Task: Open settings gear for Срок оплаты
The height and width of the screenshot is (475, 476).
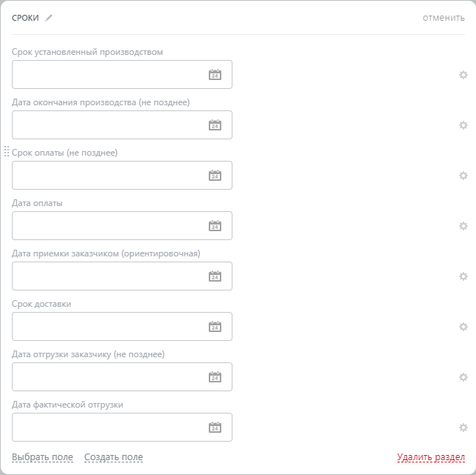Action: 463,176
